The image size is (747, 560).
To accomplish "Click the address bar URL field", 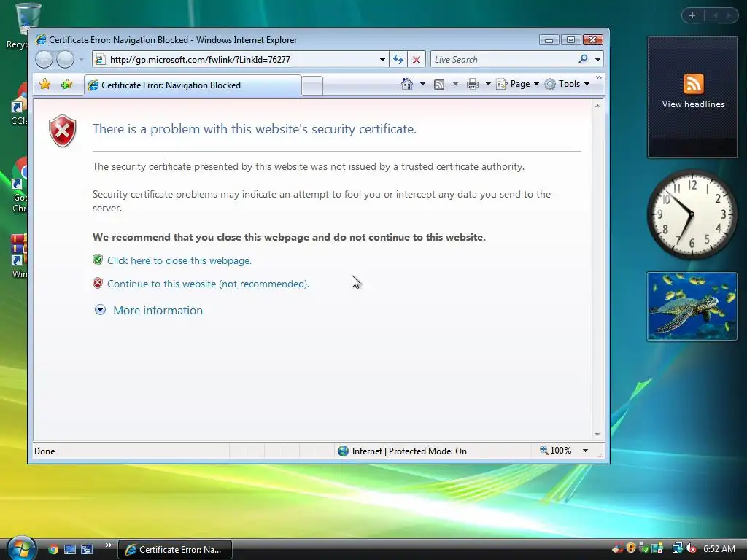I will pyautogui.click(x=241, y=60).
